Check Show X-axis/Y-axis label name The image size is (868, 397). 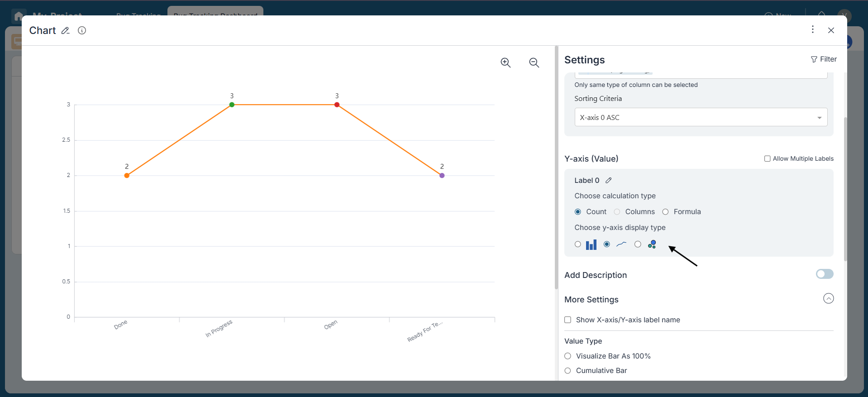[568, 320]
